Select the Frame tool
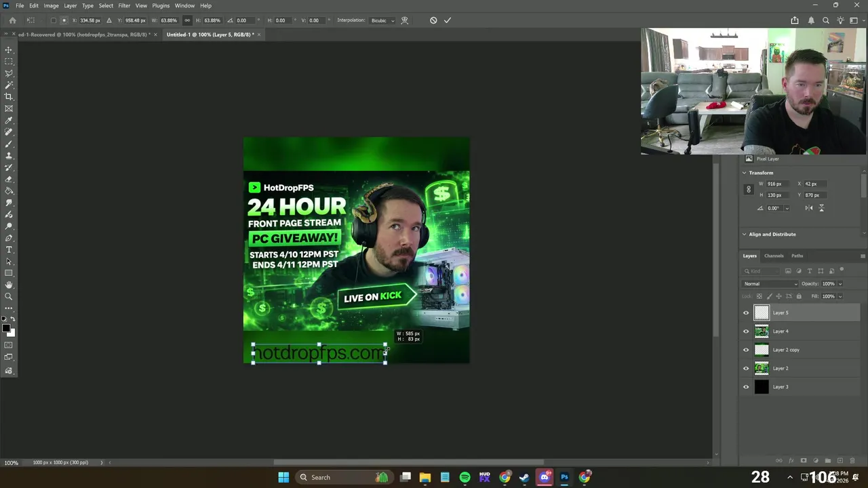Viewport: 868px width, 488px height. [9, 108]
